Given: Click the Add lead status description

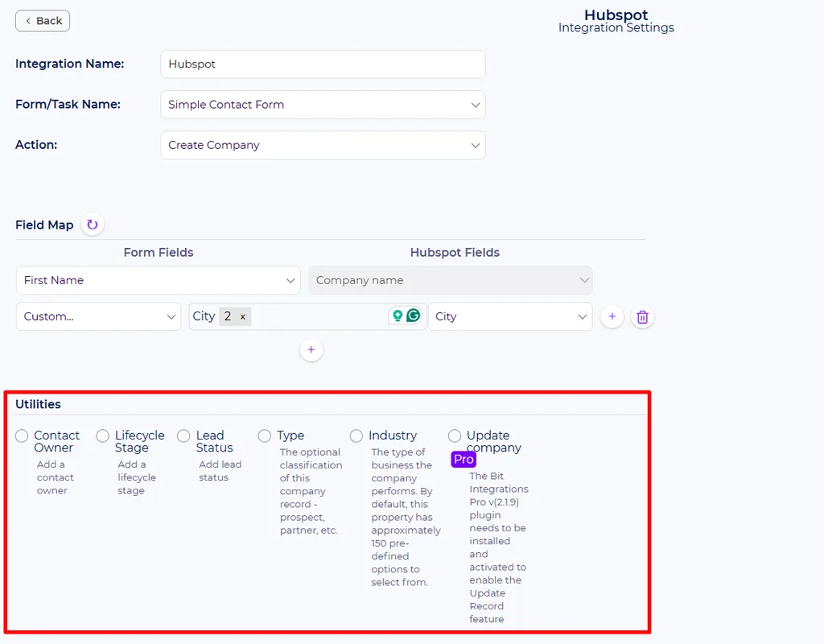Looking at the screenshot, I should [220, 471].
